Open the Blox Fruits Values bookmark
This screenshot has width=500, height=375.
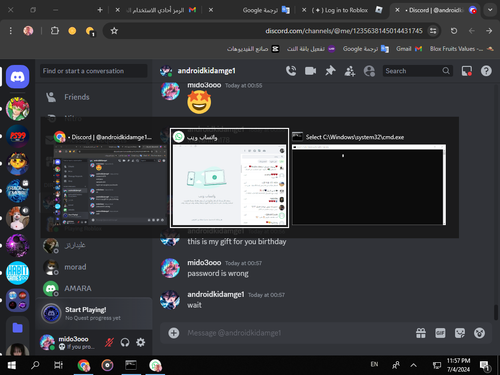click(x=461, y=49)
